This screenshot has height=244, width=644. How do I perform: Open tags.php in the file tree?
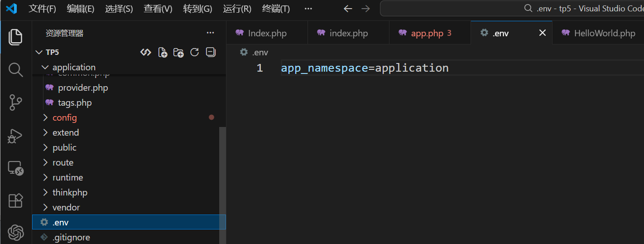[x=75, y=102]
